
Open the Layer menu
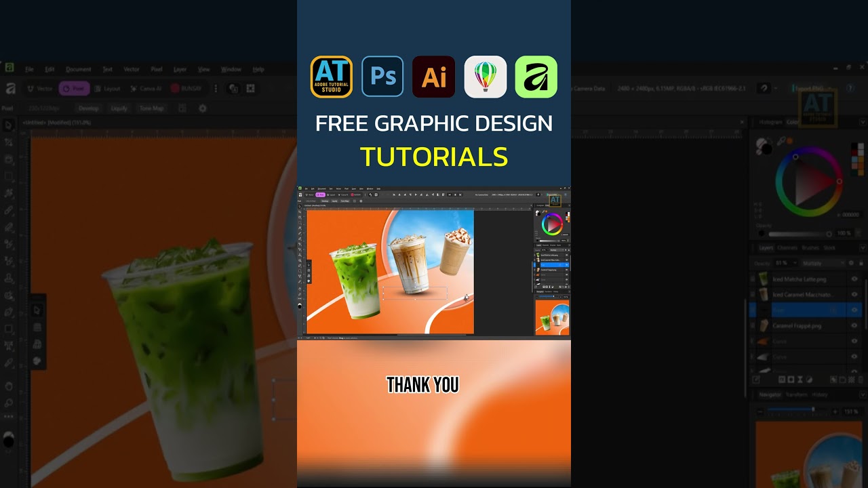(180, 69)
